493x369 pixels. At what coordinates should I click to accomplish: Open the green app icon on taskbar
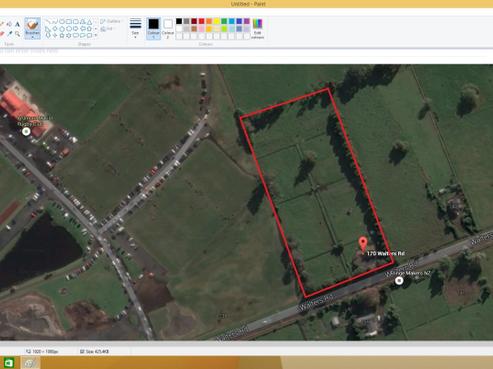[x=9, y=363]
